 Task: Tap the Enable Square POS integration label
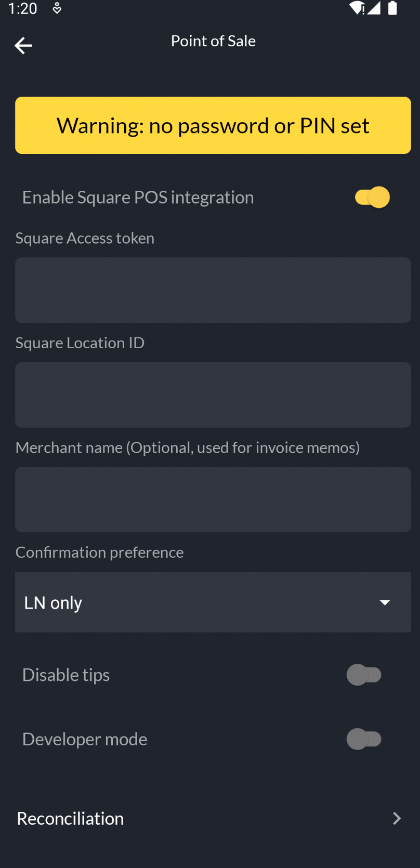pos(138,198)
